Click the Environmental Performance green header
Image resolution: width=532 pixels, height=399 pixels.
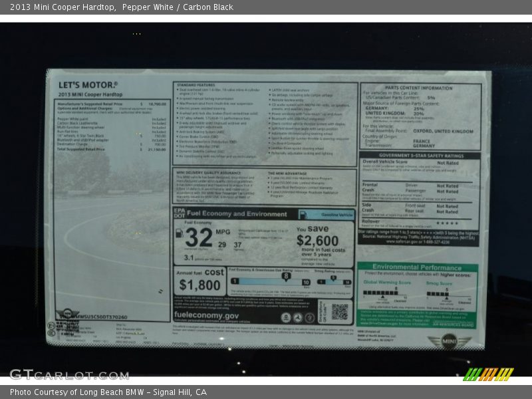pos(418,267)
